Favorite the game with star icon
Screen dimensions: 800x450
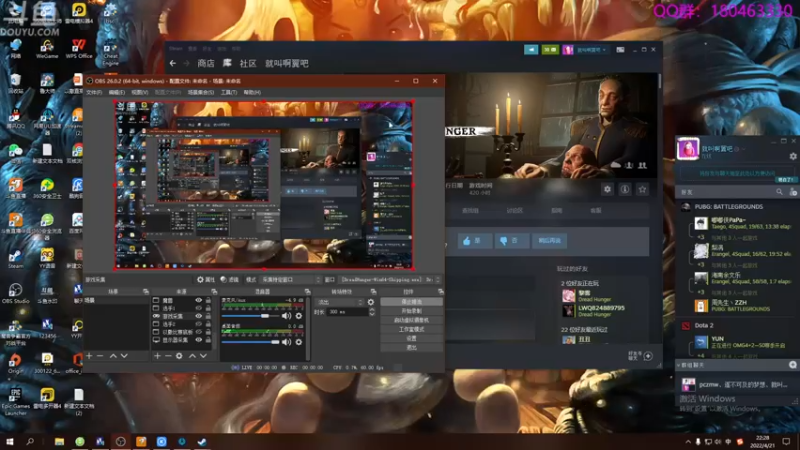click(x=642, y=189)
